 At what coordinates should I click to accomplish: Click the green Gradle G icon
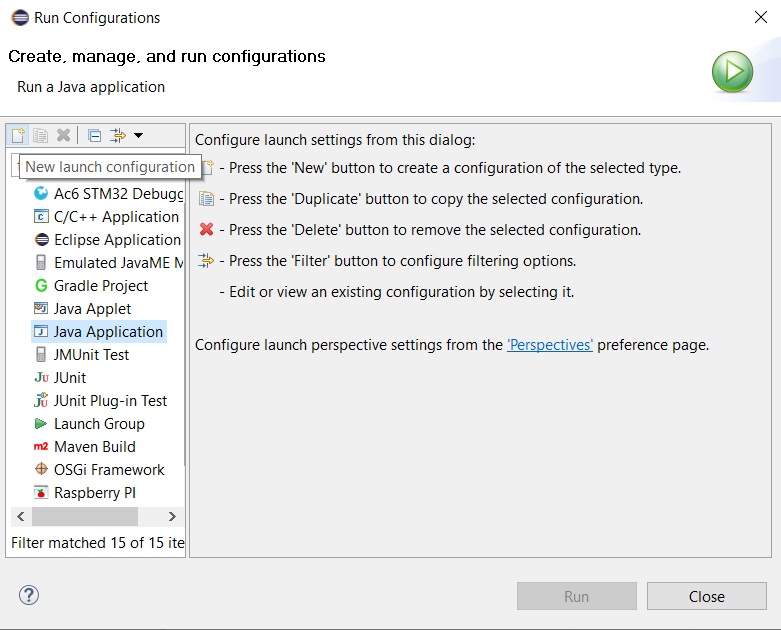click(41, 285)
